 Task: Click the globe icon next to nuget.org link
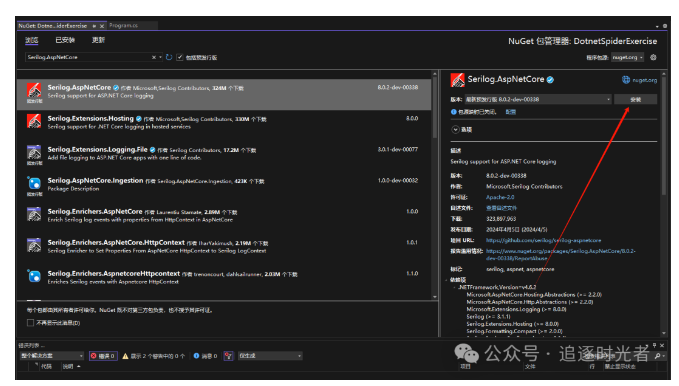(626, 80)
